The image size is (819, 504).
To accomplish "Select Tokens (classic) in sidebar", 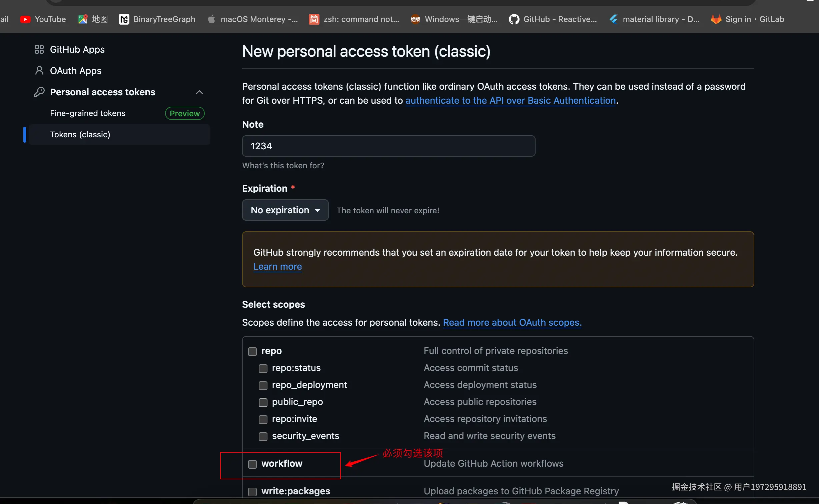I will tap(80, 134).
